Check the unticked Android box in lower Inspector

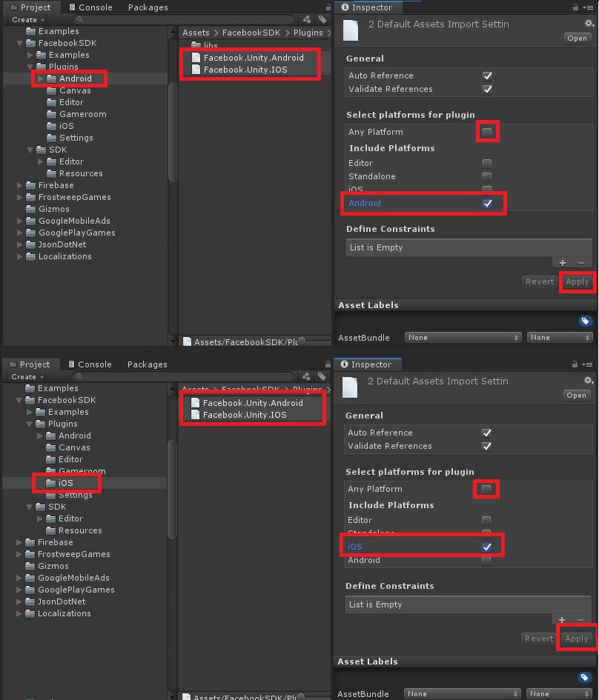[x=486, y=561]
